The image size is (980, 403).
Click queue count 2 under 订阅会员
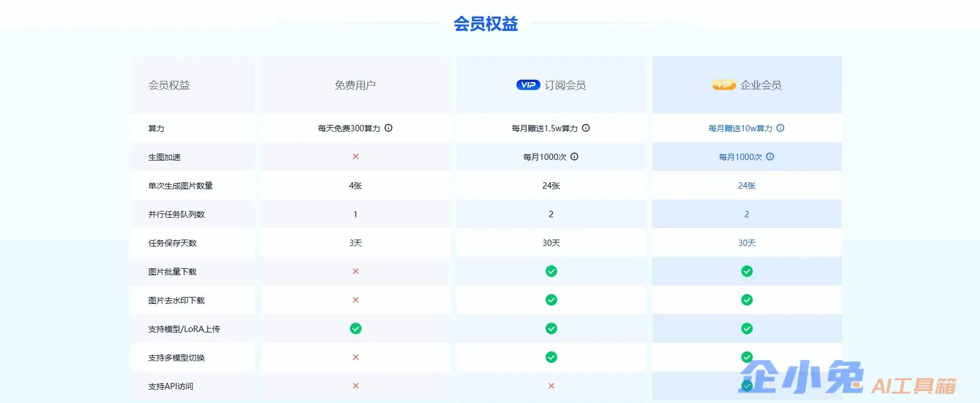[551, 214]
